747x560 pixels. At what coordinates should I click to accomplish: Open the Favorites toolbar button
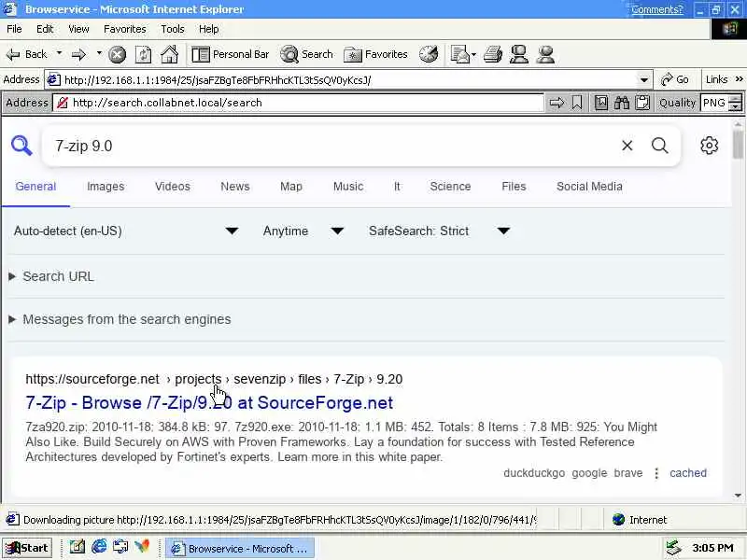pos(375,54)
